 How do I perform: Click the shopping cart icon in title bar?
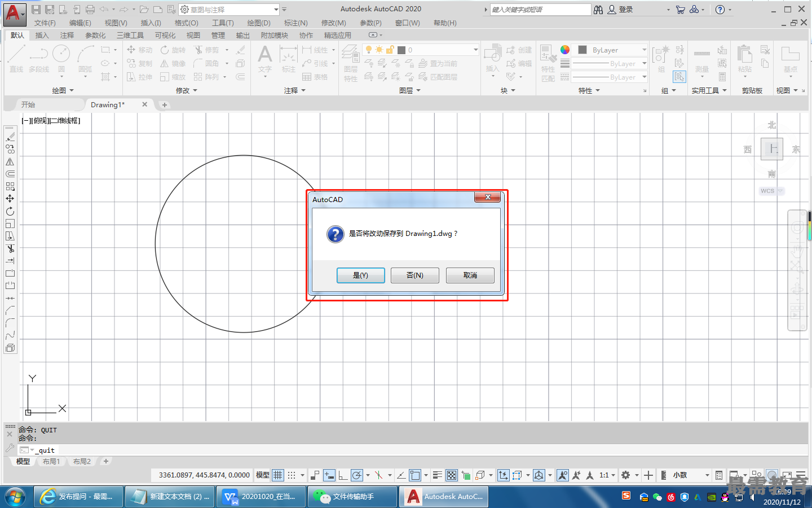pos(681,10)
